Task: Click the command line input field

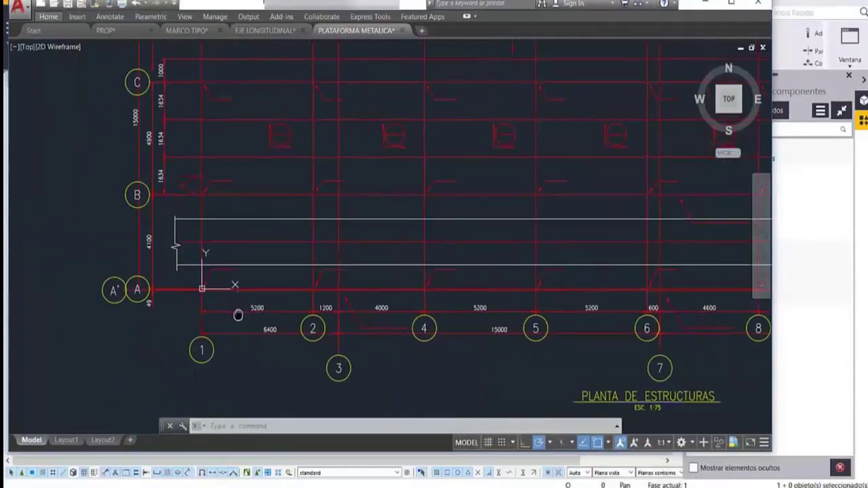Action: coord(407,426)
